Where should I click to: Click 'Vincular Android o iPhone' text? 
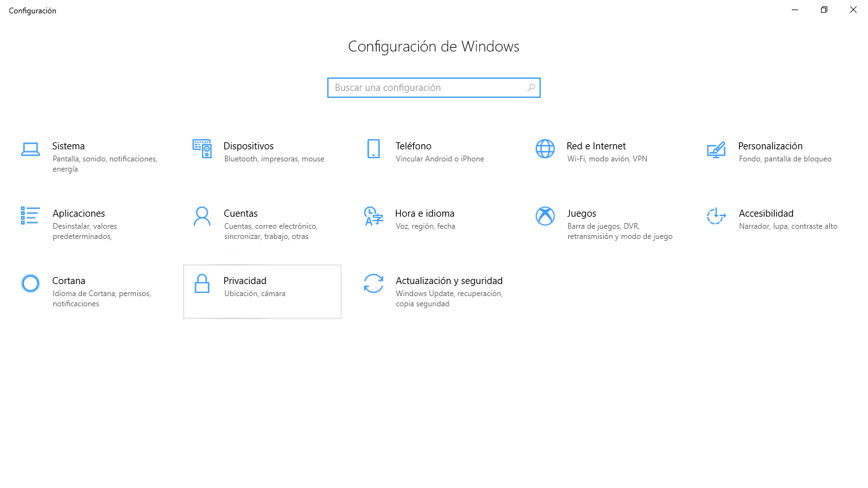point(440,159)
